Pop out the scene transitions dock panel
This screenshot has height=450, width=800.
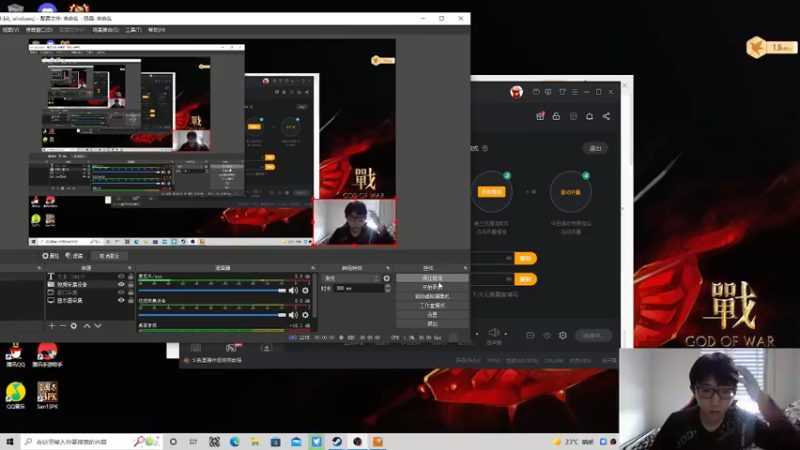388,268
